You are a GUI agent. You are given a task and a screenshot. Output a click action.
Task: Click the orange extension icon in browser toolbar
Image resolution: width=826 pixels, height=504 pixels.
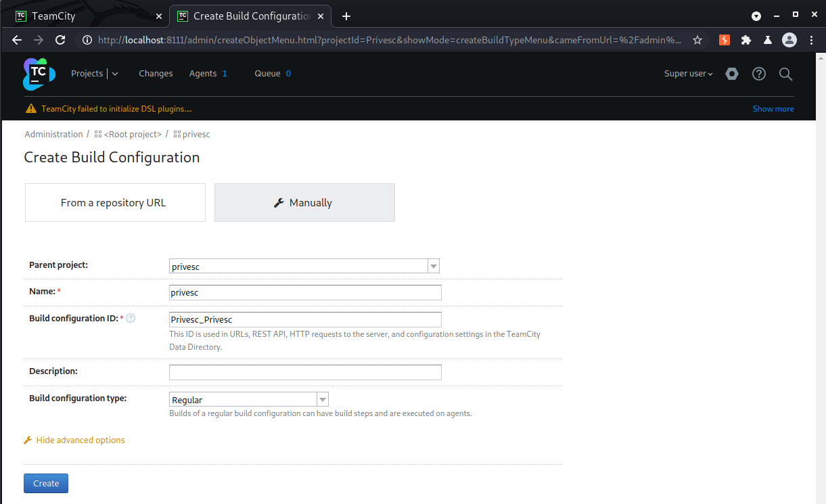pos(725,40)
